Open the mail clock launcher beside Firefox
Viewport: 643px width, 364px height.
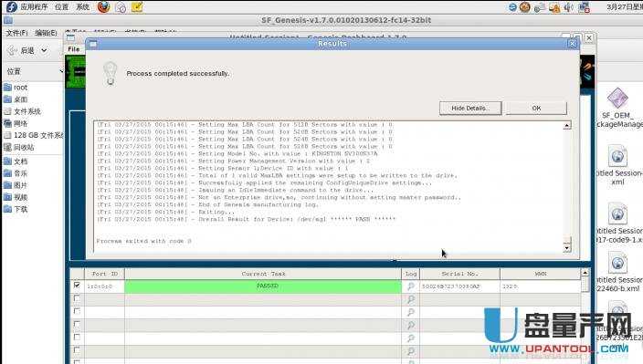[121, 7]
